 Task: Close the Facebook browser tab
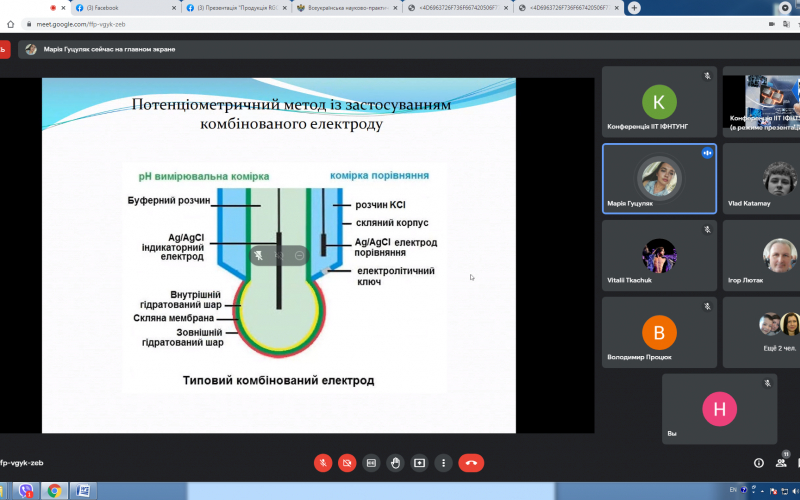tap(174, 8)
